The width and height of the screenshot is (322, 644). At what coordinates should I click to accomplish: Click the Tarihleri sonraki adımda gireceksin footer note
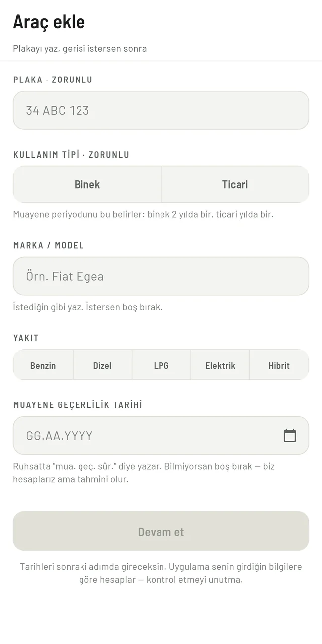tap(161, 573)
